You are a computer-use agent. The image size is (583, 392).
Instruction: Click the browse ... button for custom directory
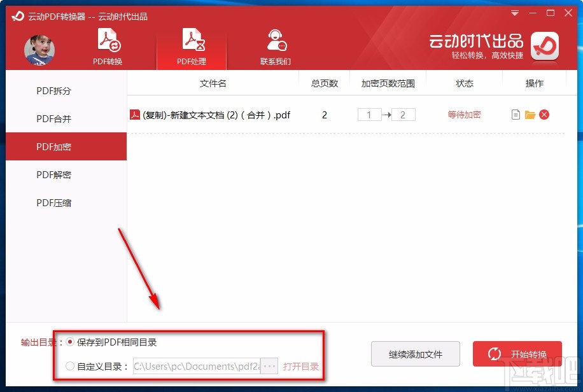(x=270, y=367)
